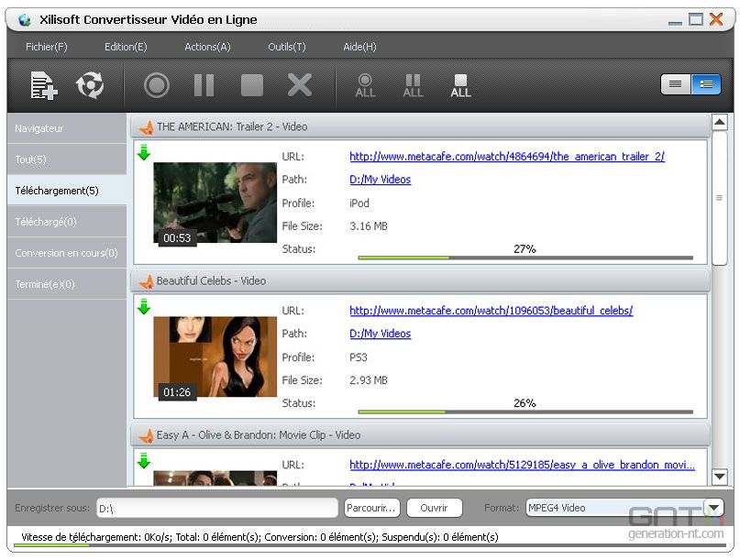Click the Parcourir... button
This screenshot has height=560, width=740.
pos(371,508)
